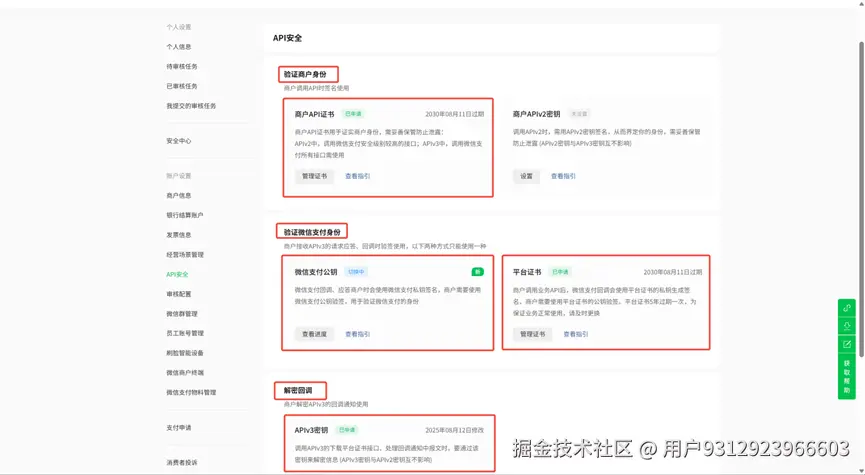The height and width of the screenshot is (475, 865).
Task: Open 个人信息 in the sidebar
Action: pos(179,47)
